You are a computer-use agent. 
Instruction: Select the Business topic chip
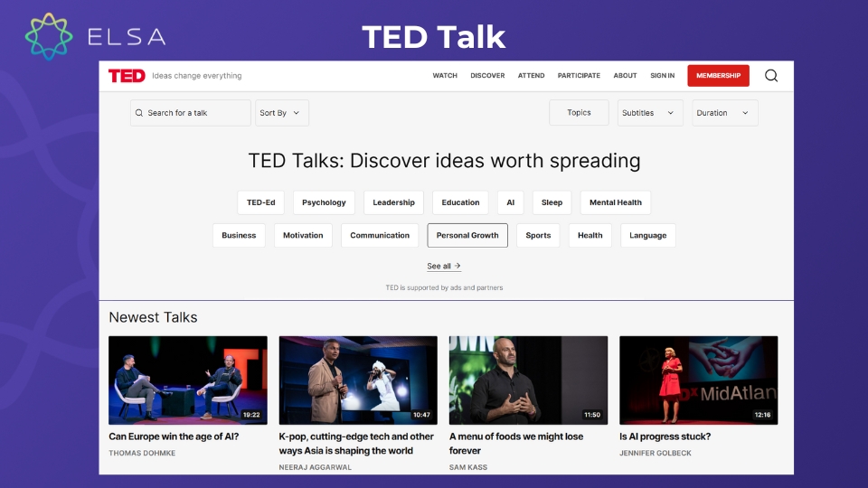coord(239,235)
